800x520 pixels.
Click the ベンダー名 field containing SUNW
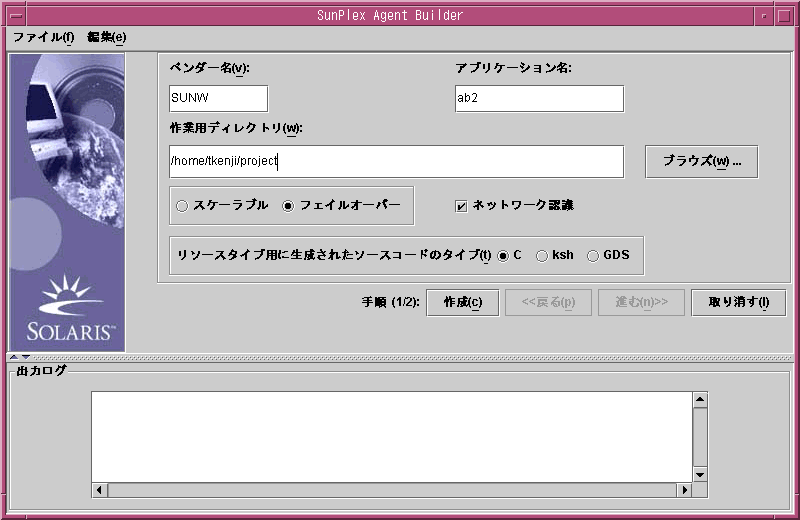(218, 98)
